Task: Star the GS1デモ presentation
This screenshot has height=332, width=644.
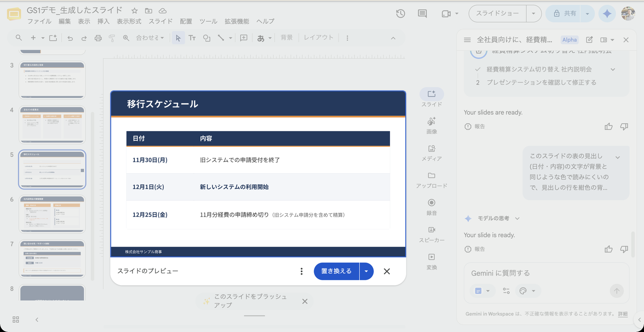Action: coord(134,11)
